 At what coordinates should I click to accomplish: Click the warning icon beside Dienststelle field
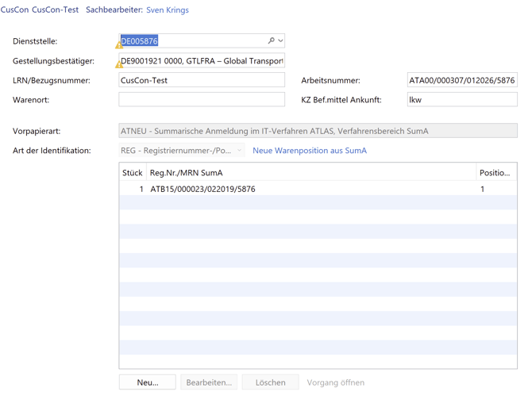119,45
